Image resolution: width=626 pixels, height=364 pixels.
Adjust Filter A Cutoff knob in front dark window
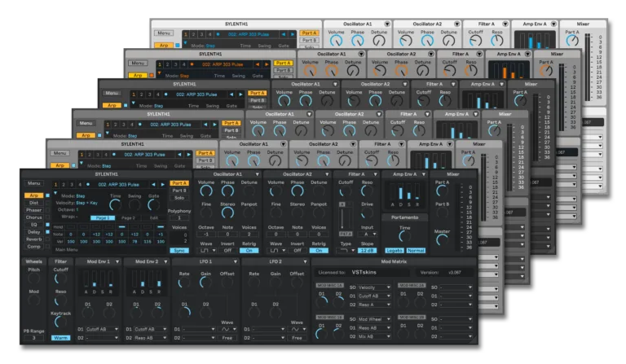click(x=346, y=191)
